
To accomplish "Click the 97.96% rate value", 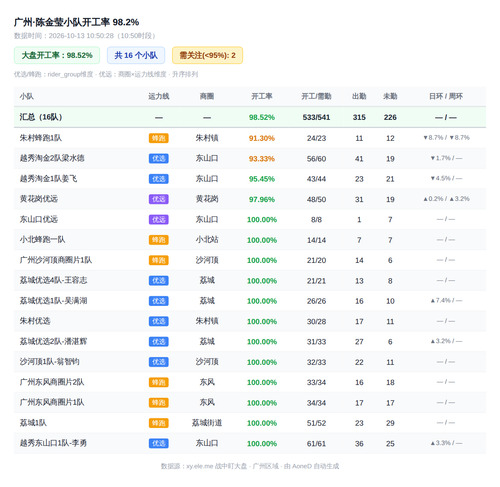I will [x=262, y=199].
